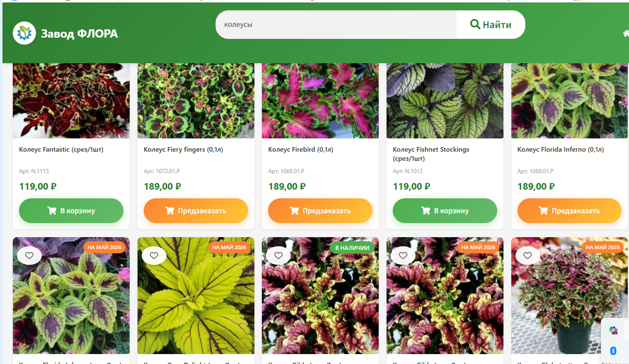The width and height of the screenshot is (629, 364).
Task: Click the colorful app icon above Bluetooth
Action: point(613,330)
